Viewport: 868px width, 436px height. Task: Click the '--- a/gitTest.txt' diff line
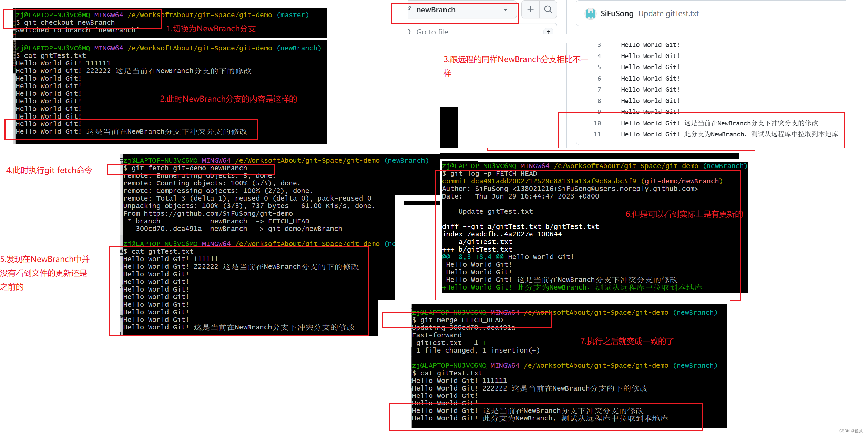(x=477, y=242)
